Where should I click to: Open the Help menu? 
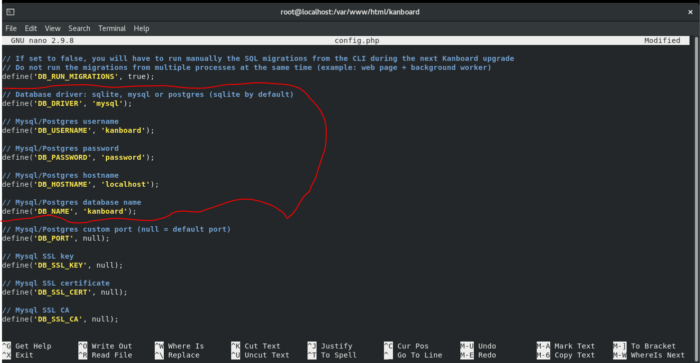click(x=141, y=28)
